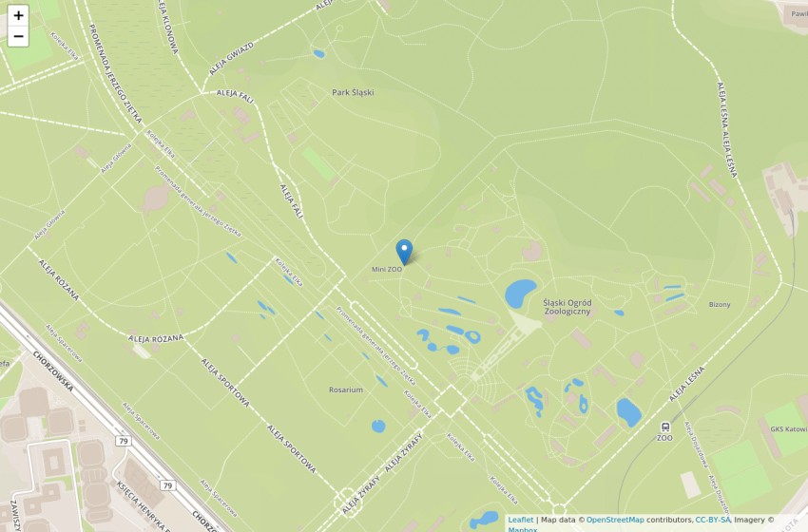Click the upper route 79 road shield
This screenshot has width=808, height=532.
(x=123, y=441)
